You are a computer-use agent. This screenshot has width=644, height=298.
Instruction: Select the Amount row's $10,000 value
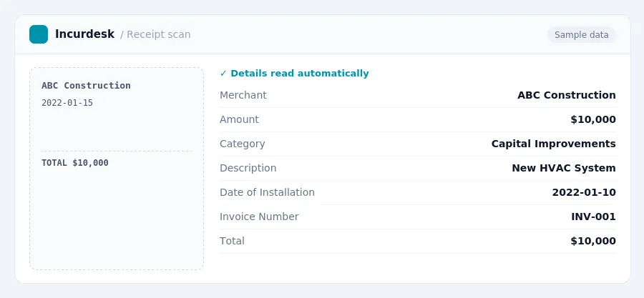[x=593, y=119]
